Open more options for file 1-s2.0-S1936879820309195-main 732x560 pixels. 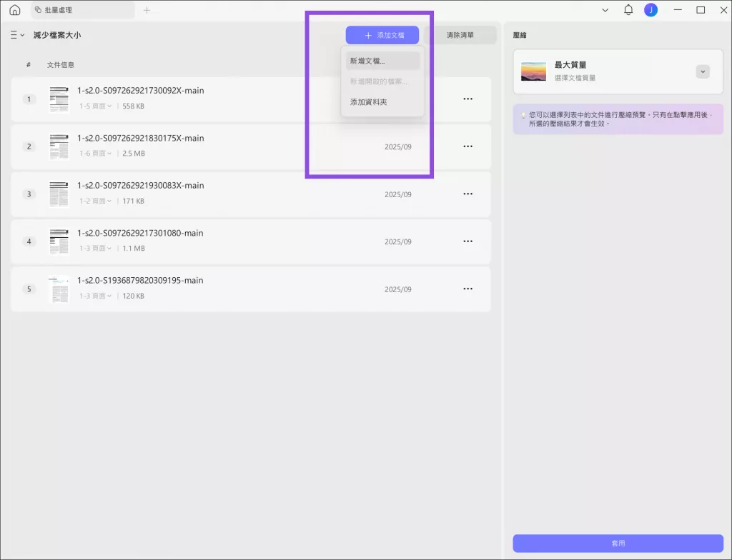468,289
